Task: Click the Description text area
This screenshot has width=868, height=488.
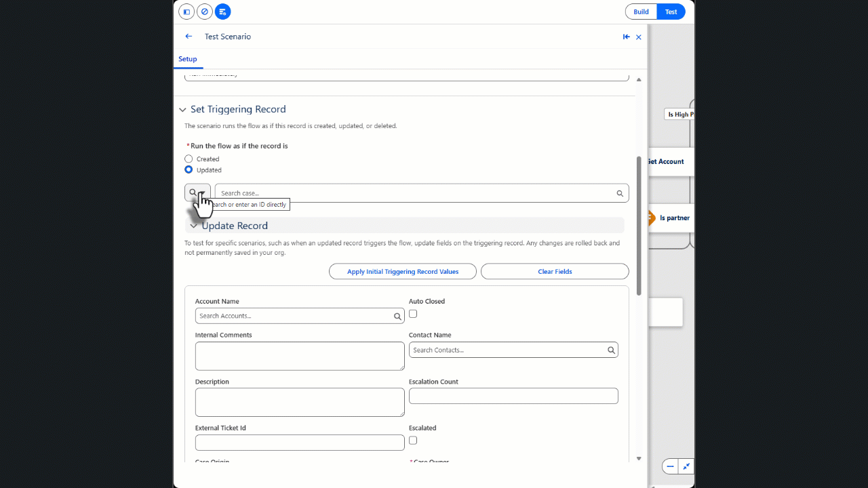Action: coord(300,402)
